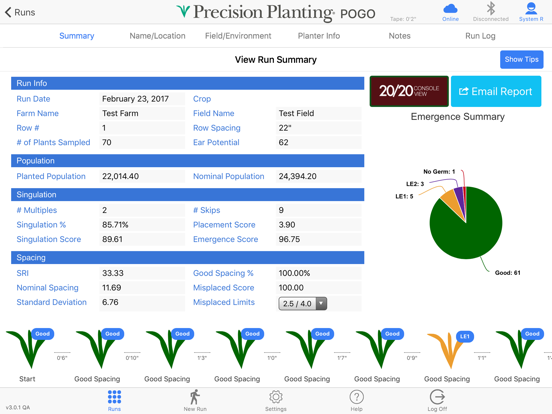Tap the Good badge on Start plant
The height and width of the screenshot is (414, 552).
coord(43,334)
